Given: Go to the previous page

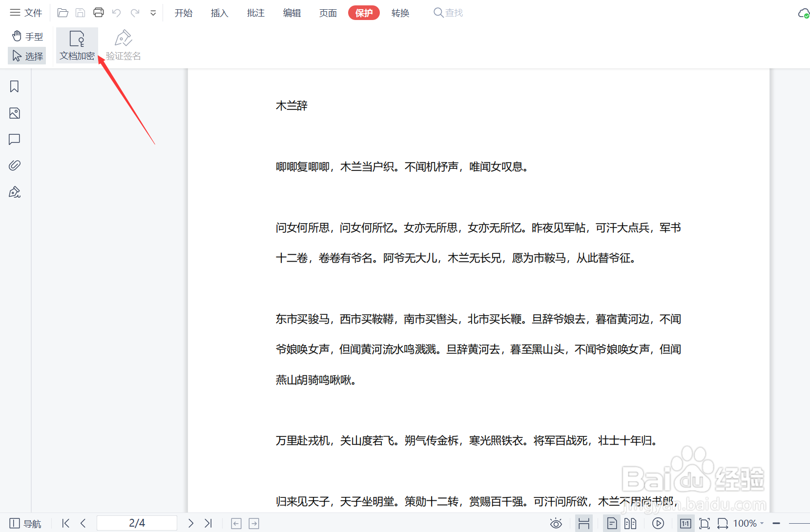Looking at the screenshot, I should (83, 523).
